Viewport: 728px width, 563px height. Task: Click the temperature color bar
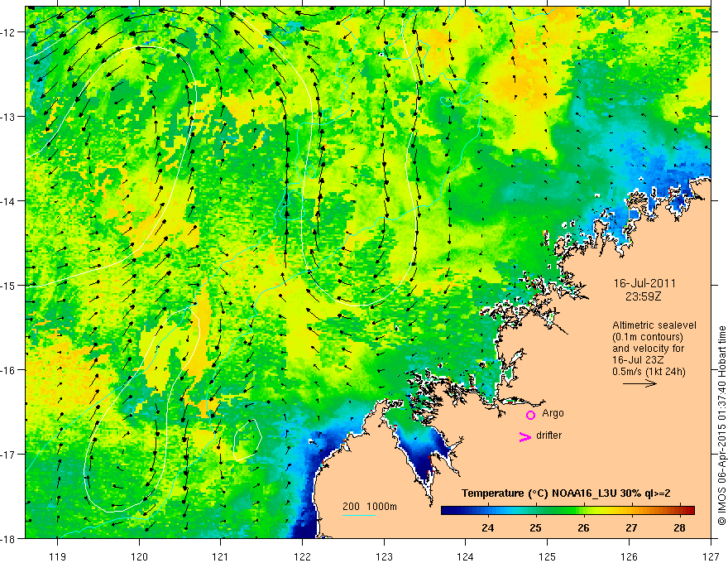(x=568, y=511)
